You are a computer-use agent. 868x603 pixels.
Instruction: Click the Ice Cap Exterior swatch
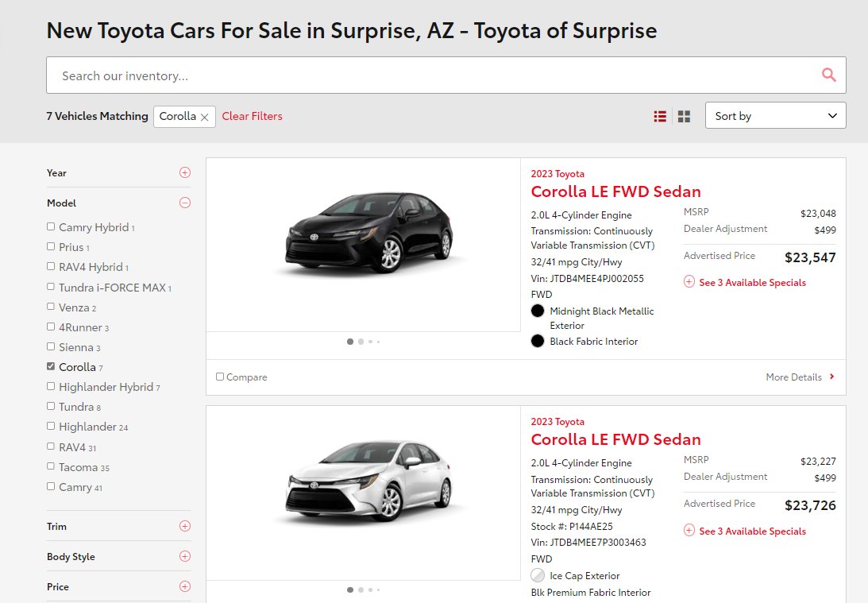538,576
